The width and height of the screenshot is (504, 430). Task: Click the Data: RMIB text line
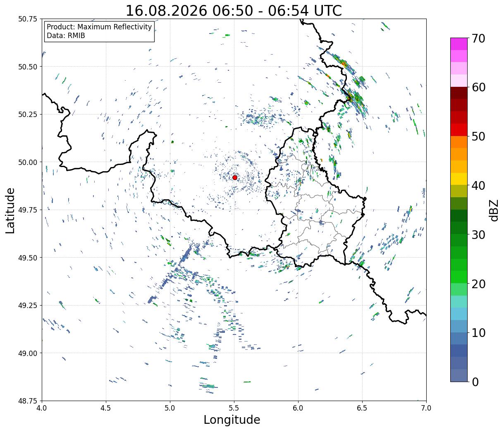point(66,36)
